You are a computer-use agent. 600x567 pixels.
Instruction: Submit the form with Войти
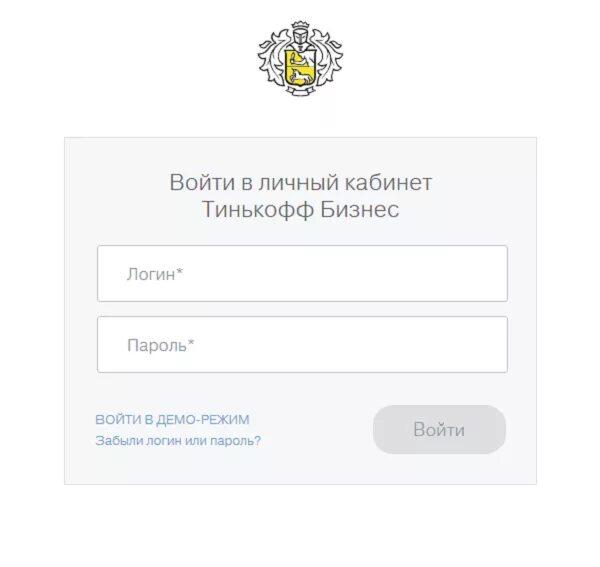[x=439, y=429]
